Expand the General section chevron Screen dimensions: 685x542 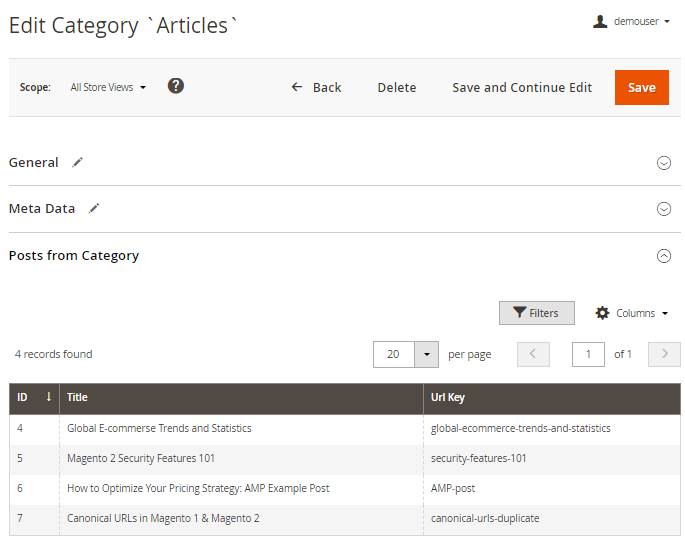pyautogui.click(x=663, y=163)
